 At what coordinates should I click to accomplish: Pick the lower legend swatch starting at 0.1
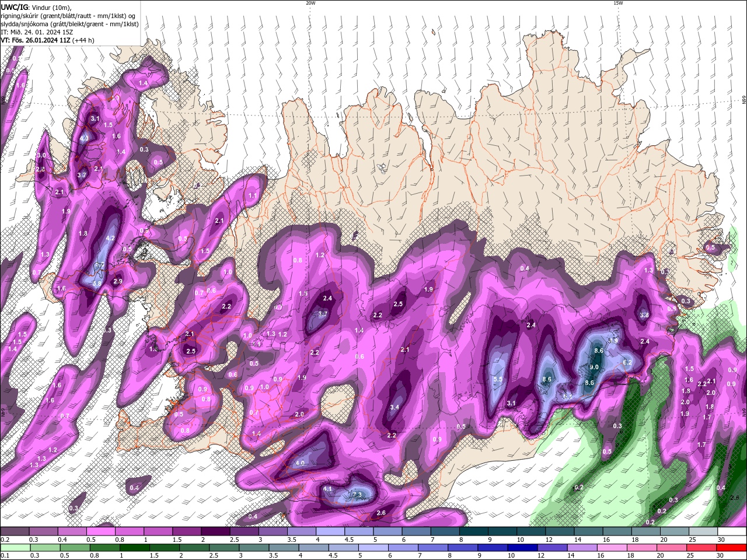(15, 548)
